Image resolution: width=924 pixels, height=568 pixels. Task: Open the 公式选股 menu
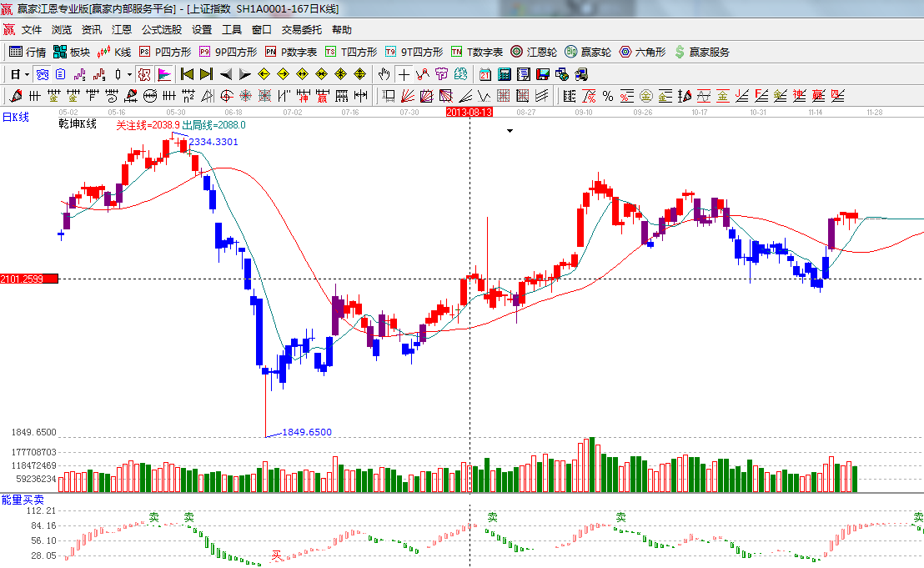click(x=161, y=30)
